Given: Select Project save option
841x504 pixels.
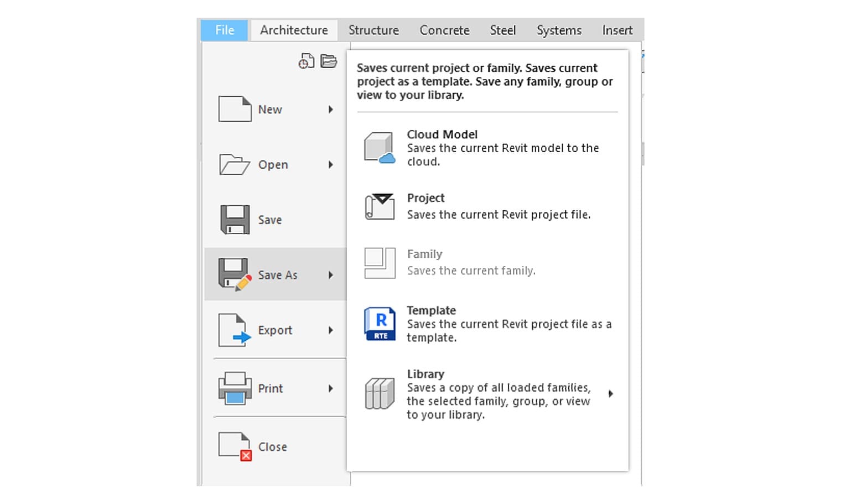Looking at the screenshot, I should pyautogui.click(x=487, y=206).
